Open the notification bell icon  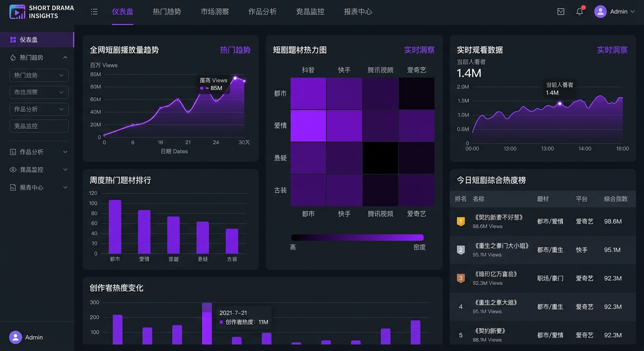tap(580, 11)
